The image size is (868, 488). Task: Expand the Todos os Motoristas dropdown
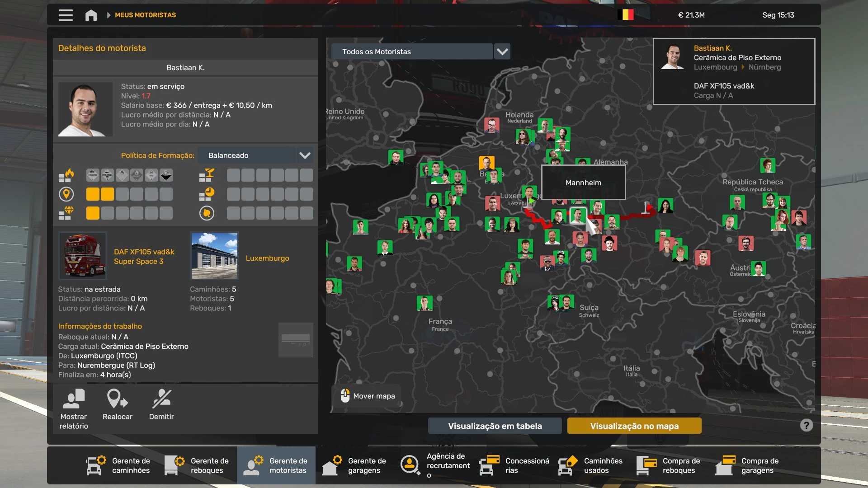click(x=502, y=52)
